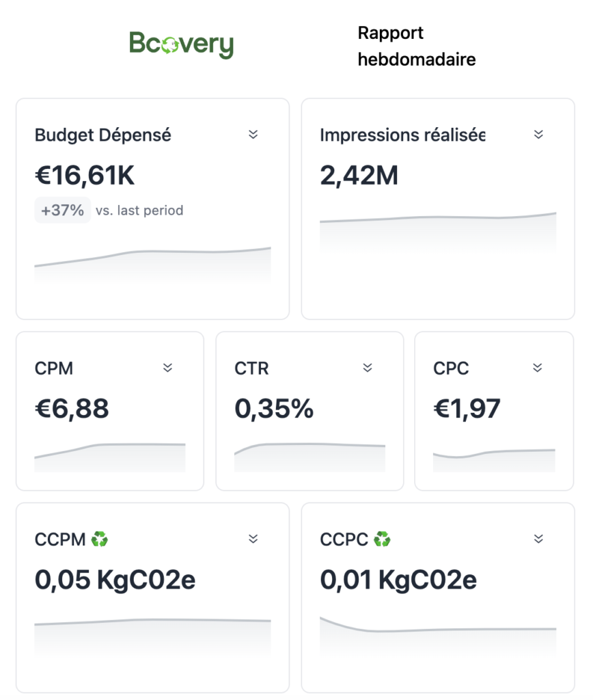Screen dimensions: 593x700
Task: Open the CTR card chevron menu
Action: [368, 367]
